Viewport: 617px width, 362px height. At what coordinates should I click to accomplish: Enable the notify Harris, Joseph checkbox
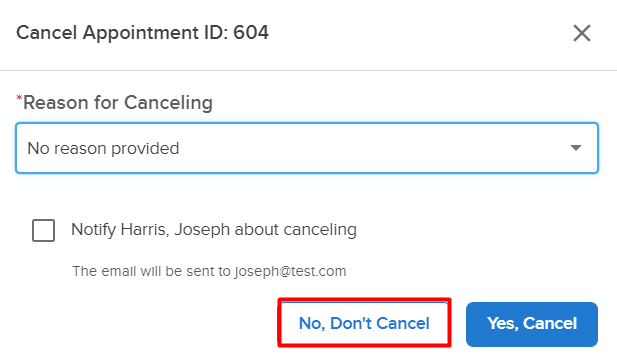pos(43,230)
